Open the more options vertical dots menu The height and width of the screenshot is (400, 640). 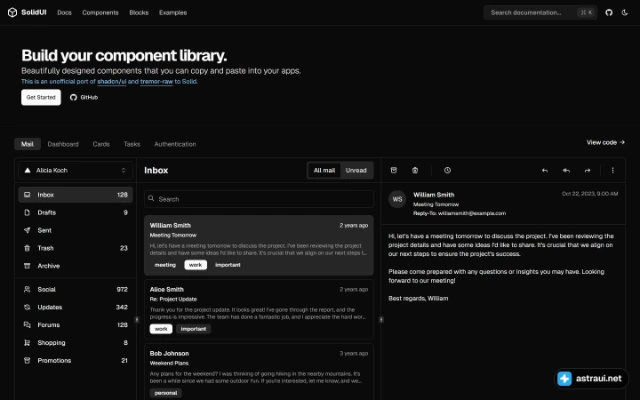(x=612, y=170)
